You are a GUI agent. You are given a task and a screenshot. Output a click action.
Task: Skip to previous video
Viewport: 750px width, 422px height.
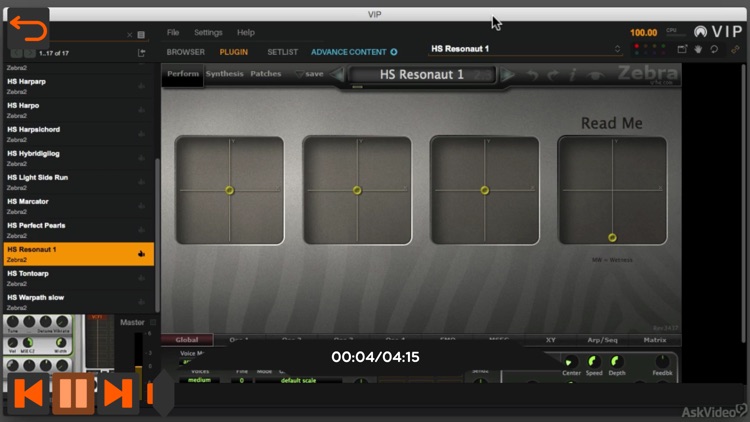pyautogui.click(x=28, y=394)
